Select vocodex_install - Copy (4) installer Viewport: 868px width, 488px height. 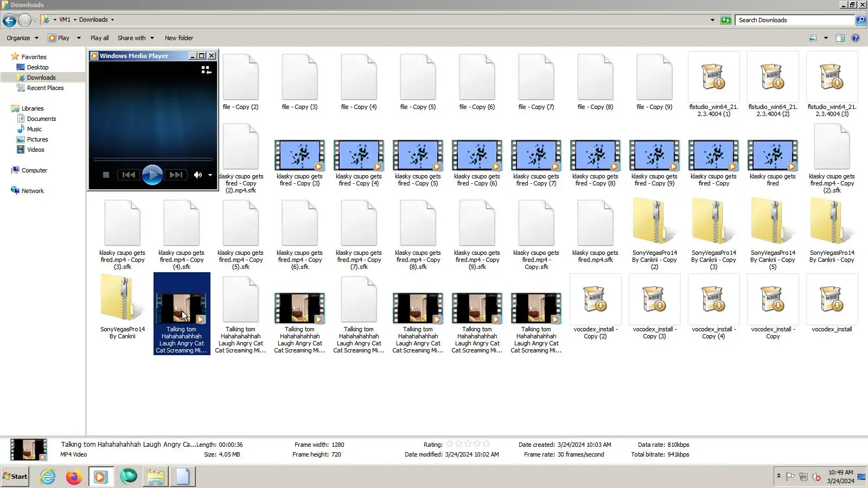coord(714,299)
